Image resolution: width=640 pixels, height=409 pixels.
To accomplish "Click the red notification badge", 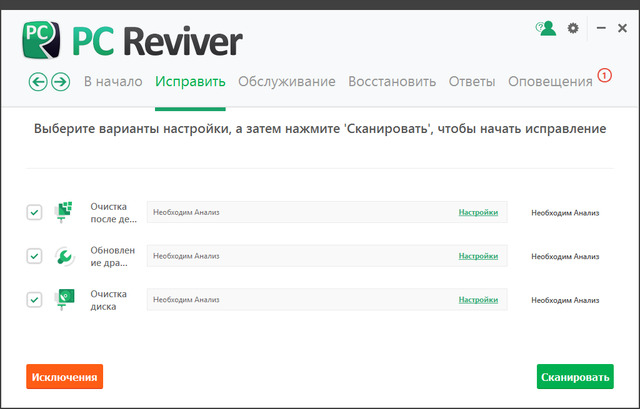I will (604, 74).
